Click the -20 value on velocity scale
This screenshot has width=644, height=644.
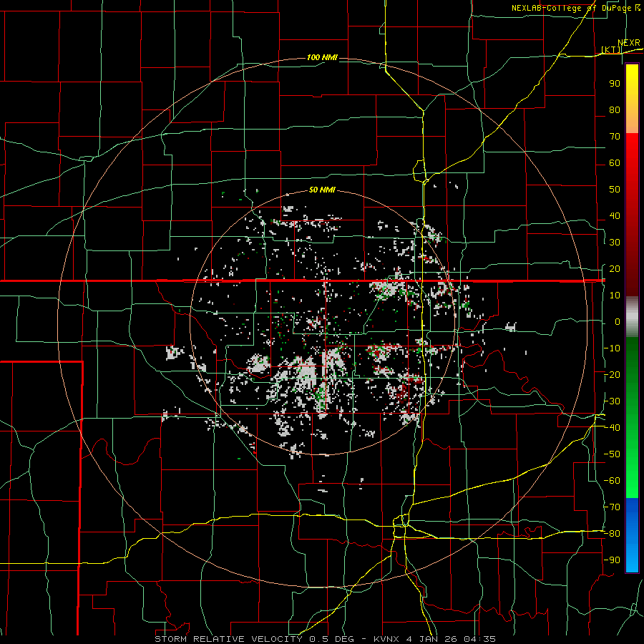[612, 374]
